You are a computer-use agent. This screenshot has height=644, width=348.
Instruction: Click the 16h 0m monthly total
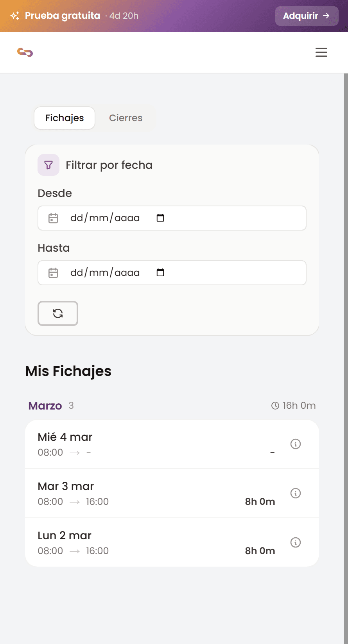[x=299, y=406]
